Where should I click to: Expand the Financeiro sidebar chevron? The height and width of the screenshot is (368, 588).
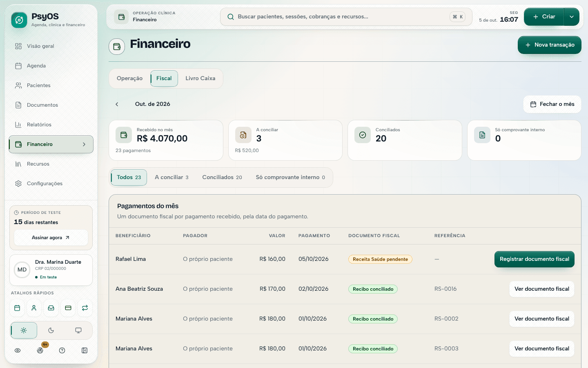(x=84, y=144)
